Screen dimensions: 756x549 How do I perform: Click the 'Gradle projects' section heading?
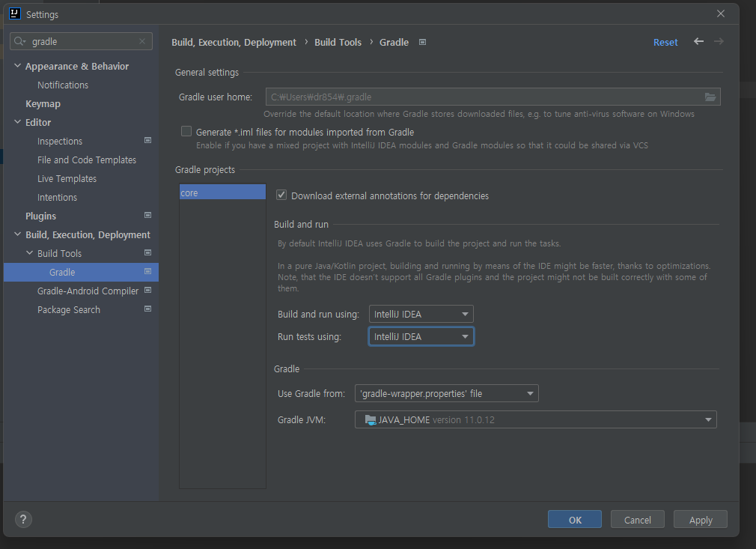205,170
